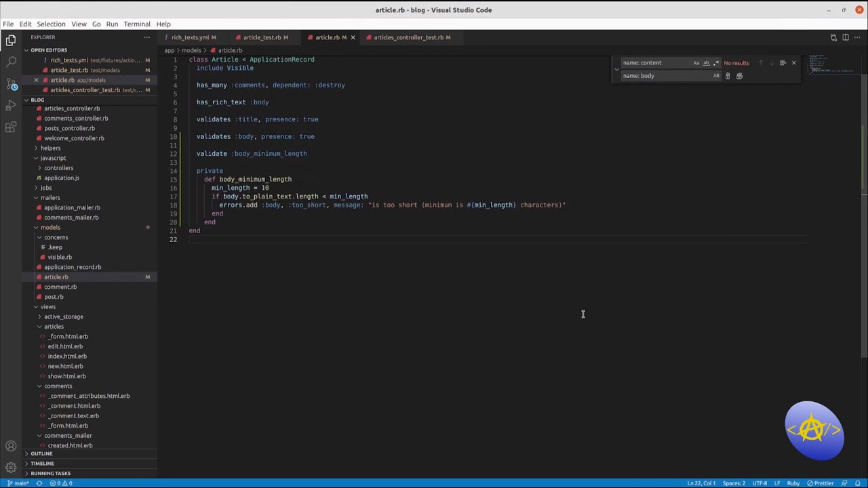The image size is (868, 488).
Task: Open editor more actions menu
Action: point(857,37)
